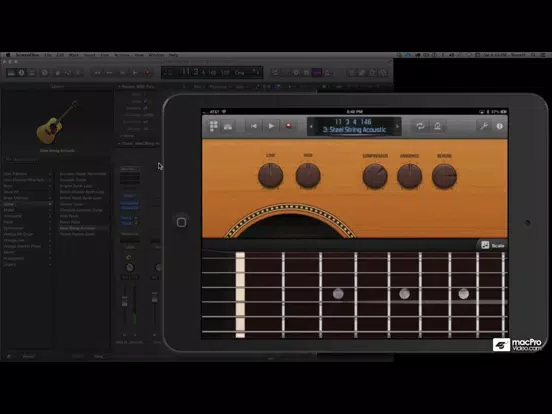Click the Compressor knob
This screenshot has width=552, height=414.
(375, 176)
